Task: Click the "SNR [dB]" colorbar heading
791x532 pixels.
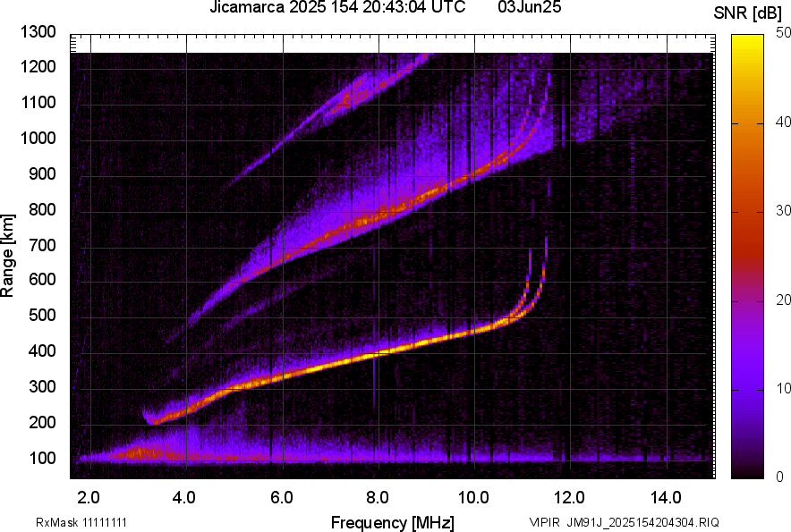Action: pyautogui.click(x=748, y=13)
